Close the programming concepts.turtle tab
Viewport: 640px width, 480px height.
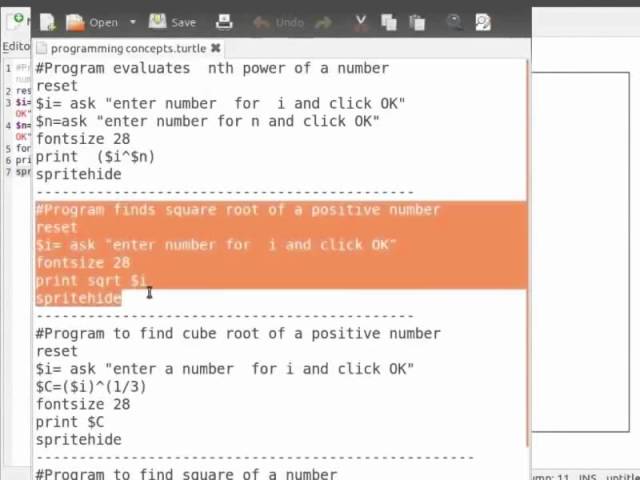pyautogui.click(x=216, y=49)
